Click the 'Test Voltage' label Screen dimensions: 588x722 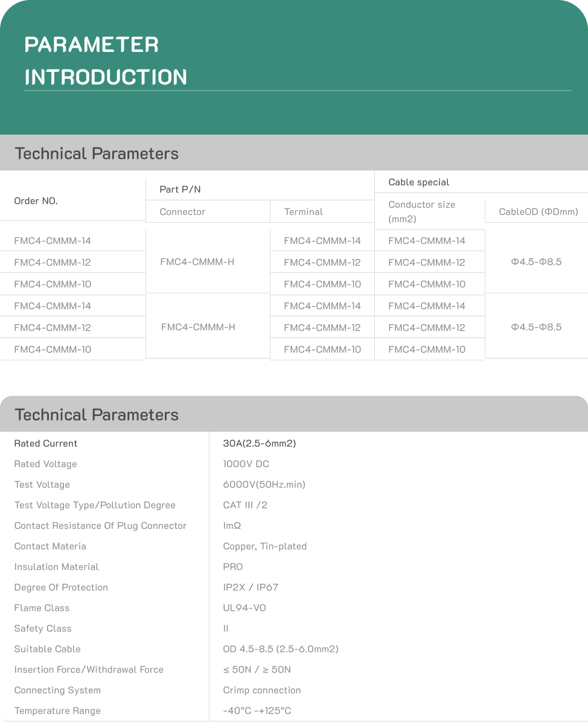42,484
